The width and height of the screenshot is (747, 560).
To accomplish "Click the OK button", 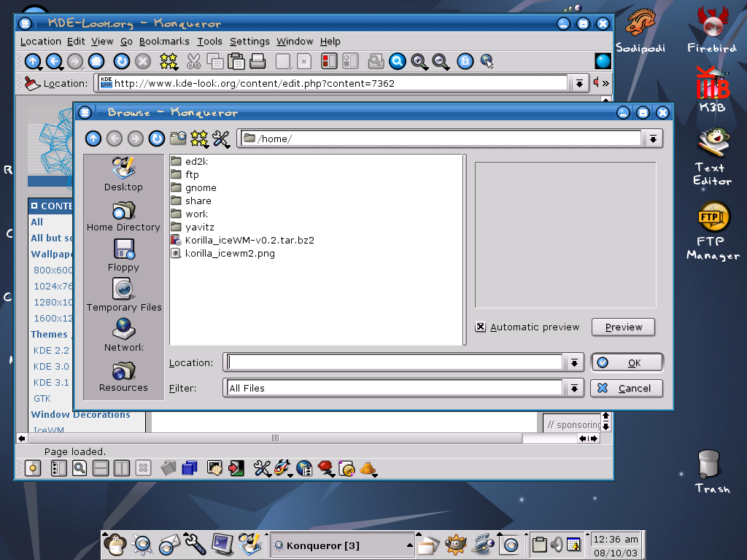I will (x=627, y=363).
